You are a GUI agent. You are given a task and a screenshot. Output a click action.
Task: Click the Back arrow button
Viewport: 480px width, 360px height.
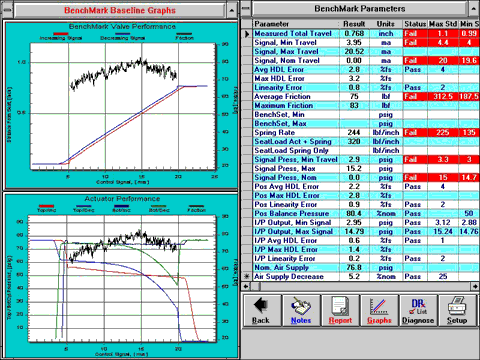coord(262,311)
